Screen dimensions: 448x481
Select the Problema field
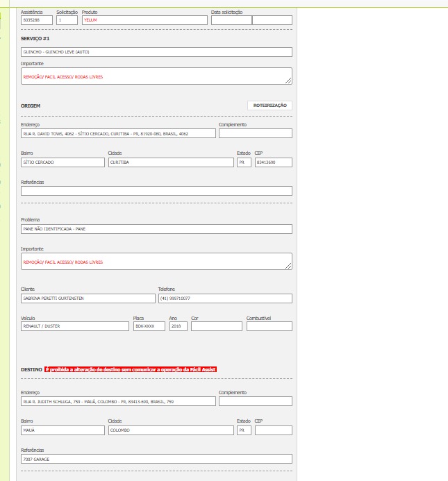coord(156,229)
